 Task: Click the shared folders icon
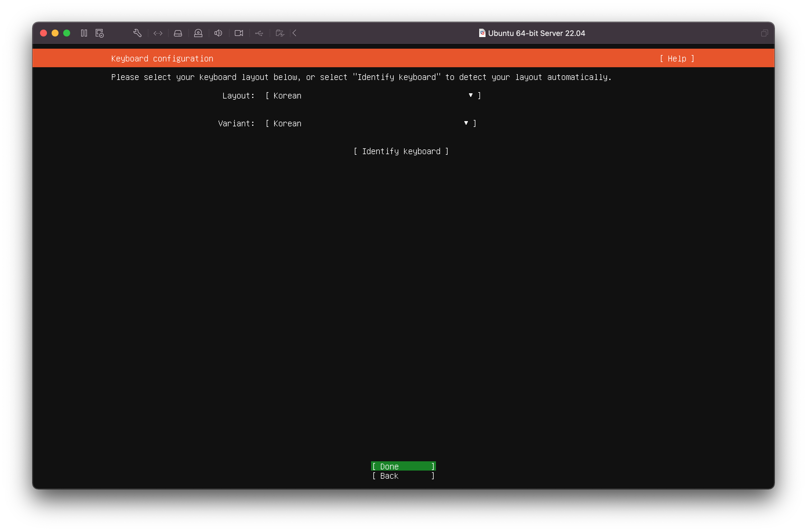pos(280,33)
